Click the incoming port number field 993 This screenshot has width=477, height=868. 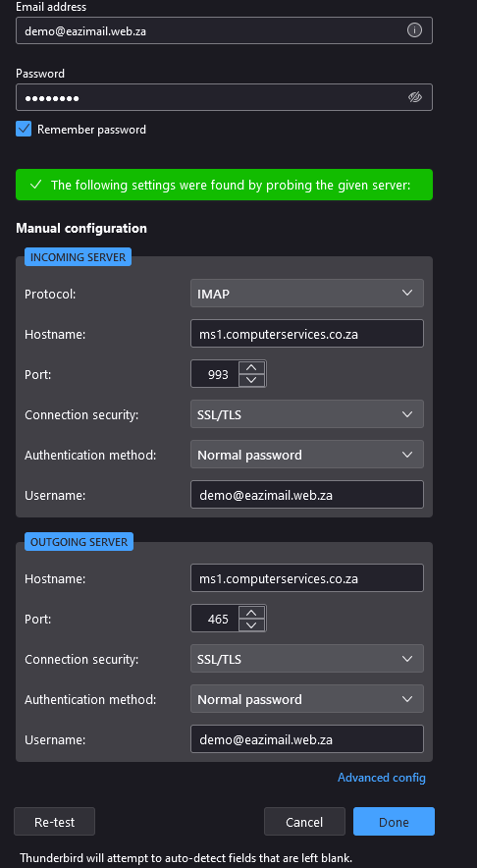[215, 374]
